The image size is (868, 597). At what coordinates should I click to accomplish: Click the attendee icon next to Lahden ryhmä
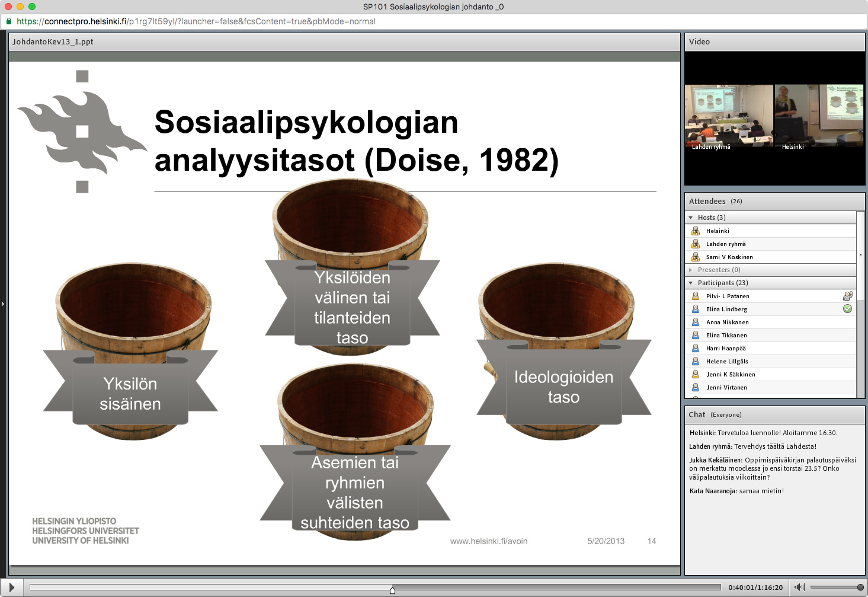click(694, 244)
